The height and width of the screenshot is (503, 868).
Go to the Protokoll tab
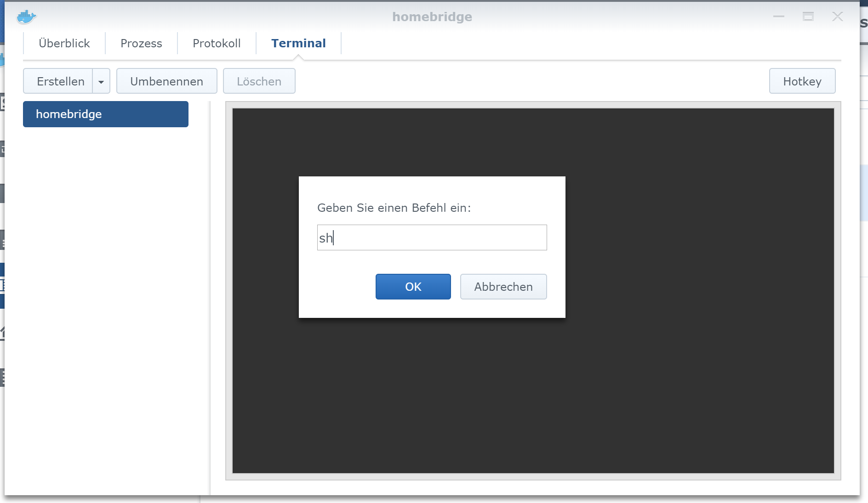217,43
